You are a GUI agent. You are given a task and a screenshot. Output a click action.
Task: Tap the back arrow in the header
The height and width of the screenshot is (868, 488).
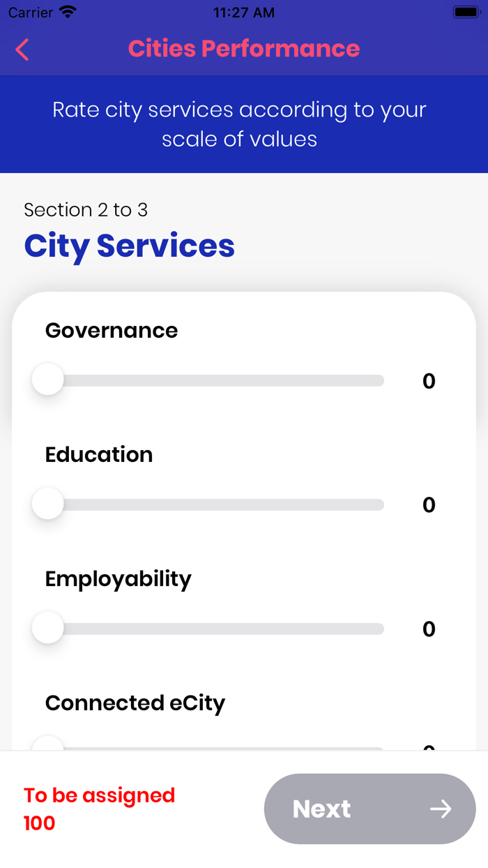pos(21,50)
